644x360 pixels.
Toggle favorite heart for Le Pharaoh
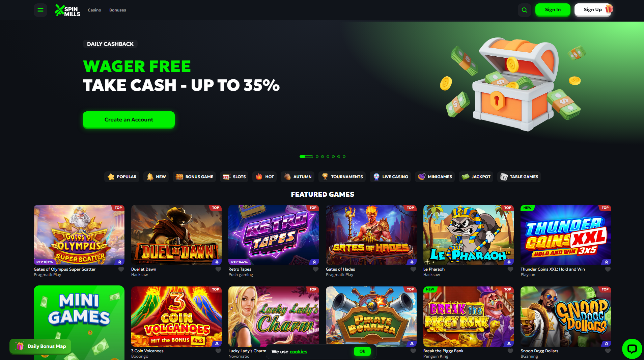510,269
